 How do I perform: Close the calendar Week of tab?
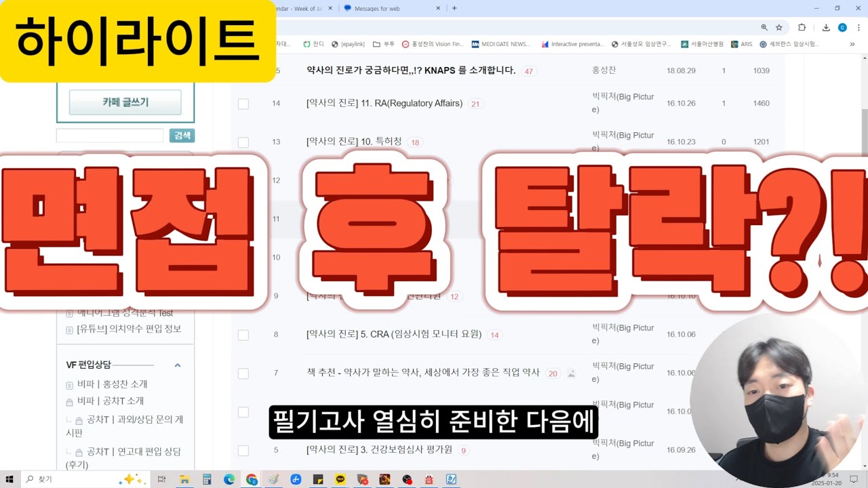tap(330, 8)
